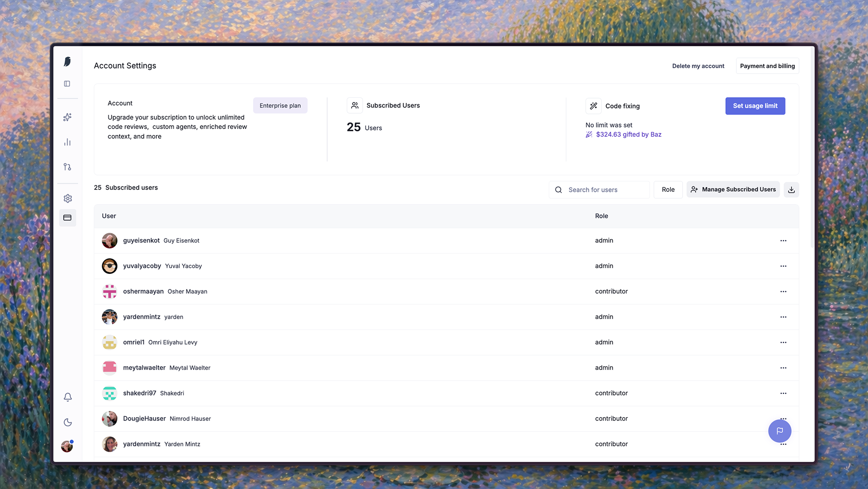
Task: Open the settings gear icon in sidebar
Action: (67, 199)
